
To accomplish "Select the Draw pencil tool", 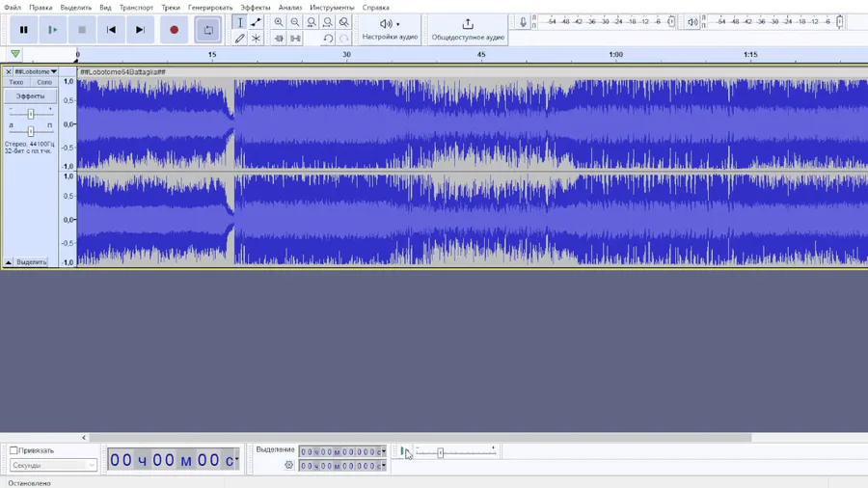I will click(x=240, y=39).
